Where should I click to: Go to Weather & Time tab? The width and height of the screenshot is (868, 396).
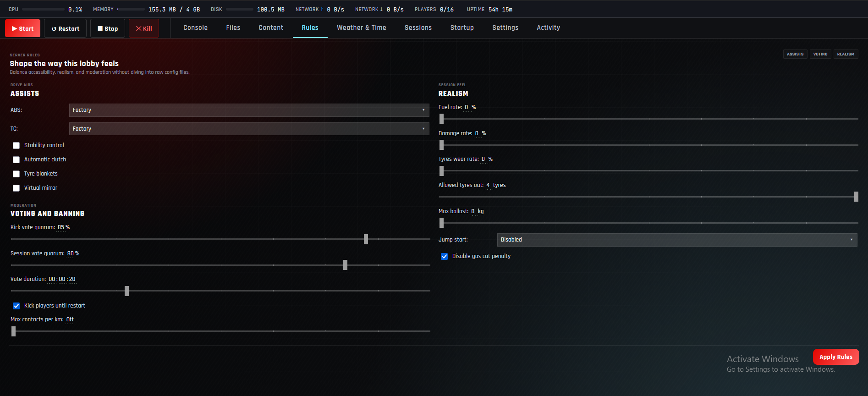[x=362, y=28]
